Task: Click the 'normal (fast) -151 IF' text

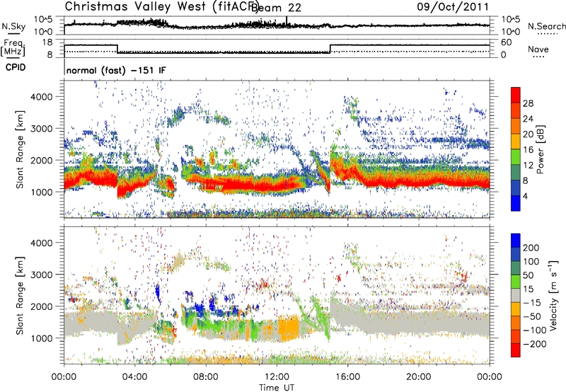Action: pos(116,70)
